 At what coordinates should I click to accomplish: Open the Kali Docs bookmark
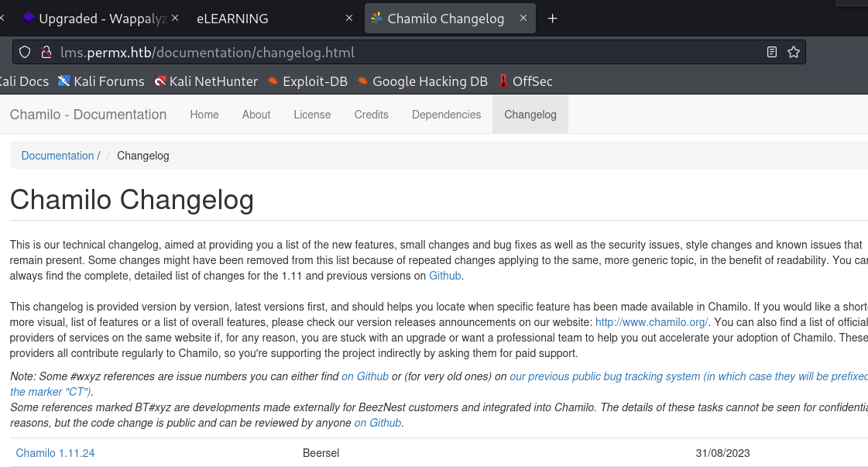(x=24, y=81)
